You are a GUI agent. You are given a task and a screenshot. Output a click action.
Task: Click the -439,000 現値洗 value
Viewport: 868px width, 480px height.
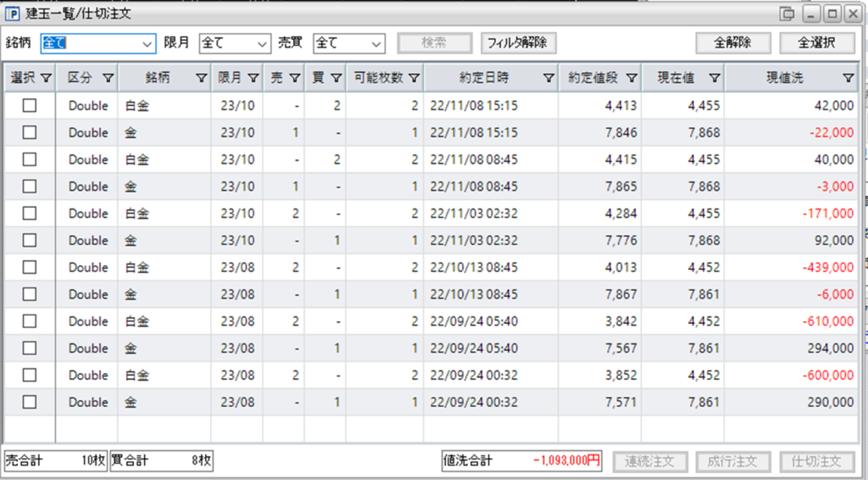(x=828, y=267)
